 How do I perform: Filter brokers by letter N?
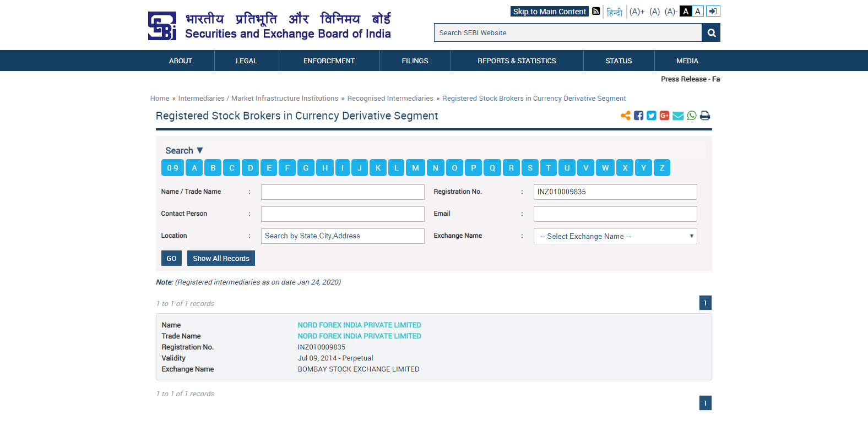tap(436, 168)
